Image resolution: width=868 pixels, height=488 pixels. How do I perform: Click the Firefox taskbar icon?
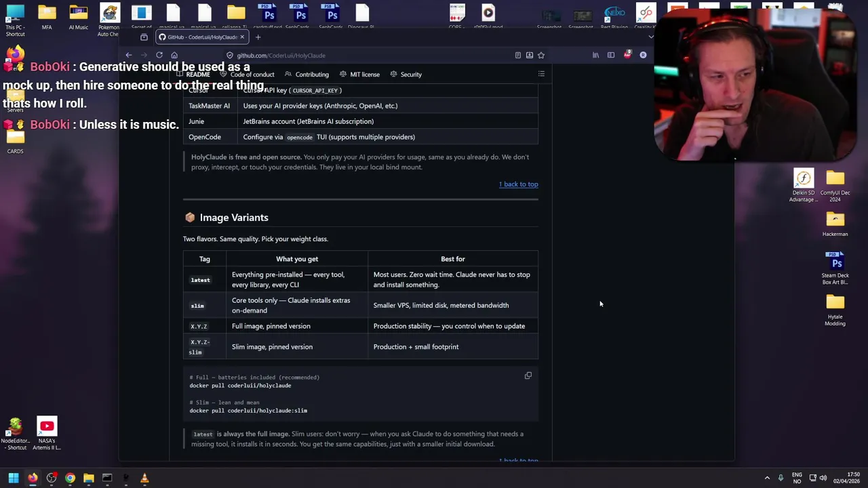point(33,479)
